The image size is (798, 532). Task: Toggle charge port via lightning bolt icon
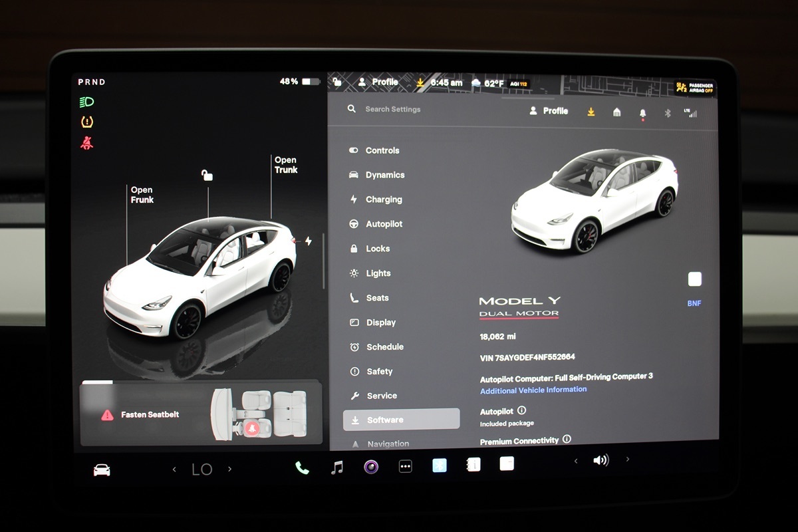coord(308,241)
